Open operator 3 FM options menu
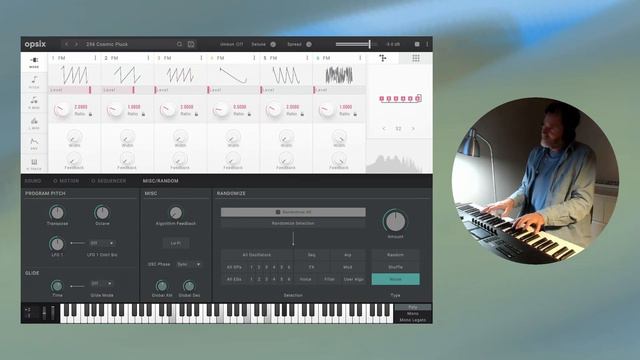Viewport: 640px width, 360px height. (201, 58)
